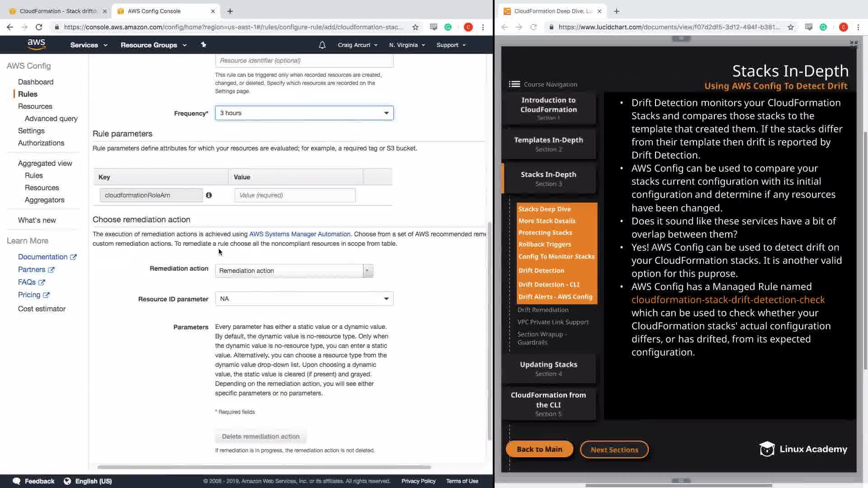Click AWS Systems Manager Automation link

click(300, 234)
